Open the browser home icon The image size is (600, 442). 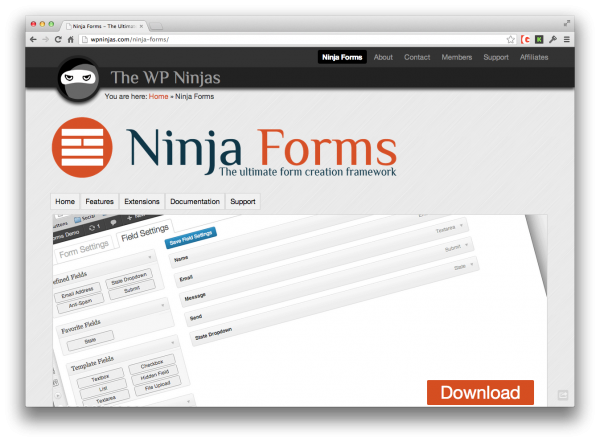coord(70,39)
